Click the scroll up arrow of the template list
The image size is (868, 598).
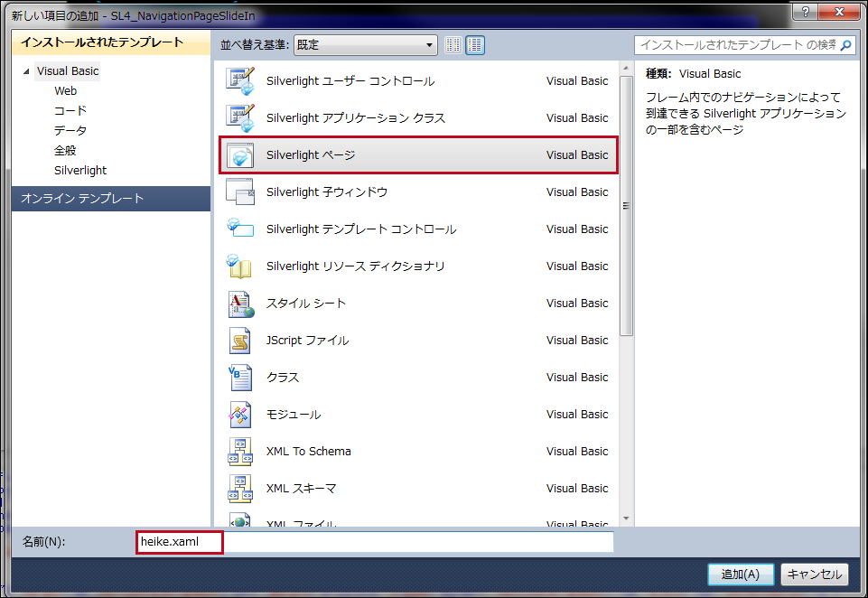626,69
